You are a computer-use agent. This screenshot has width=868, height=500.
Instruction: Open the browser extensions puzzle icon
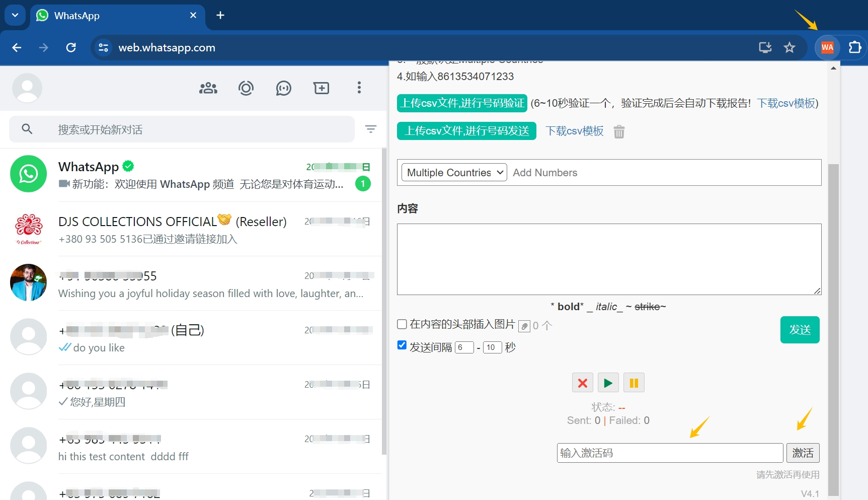[x=855, y=47]
